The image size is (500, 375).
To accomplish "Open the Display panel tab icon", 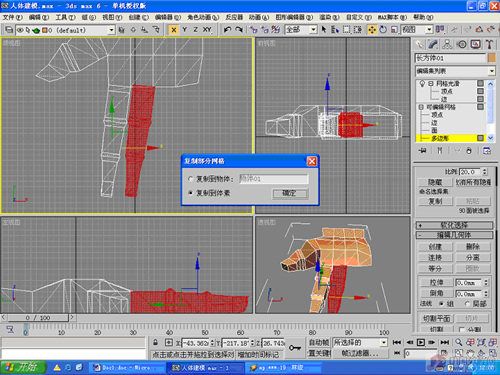I will pyautogui.click(x=476, y=44).
